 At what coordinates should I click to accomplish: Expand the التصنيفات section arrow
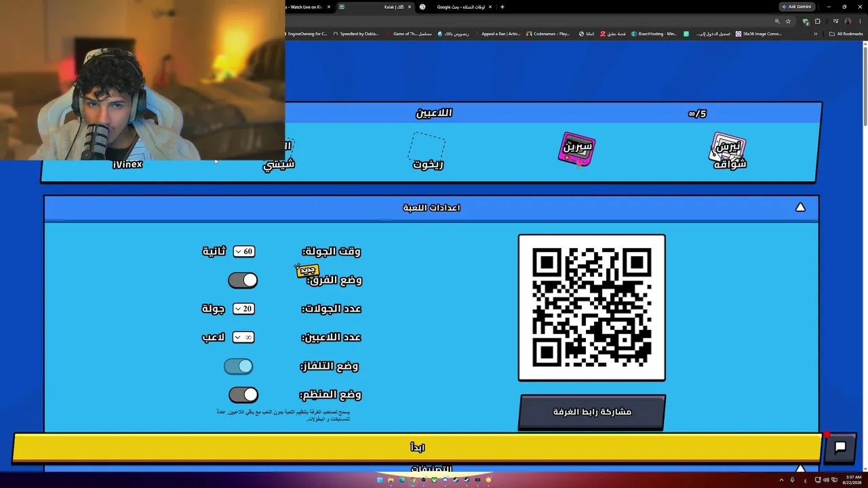pos(800,468)
